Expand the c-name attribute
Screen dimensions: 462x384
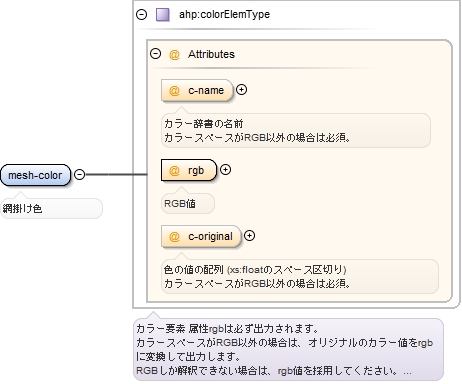[x=241, y=90]
